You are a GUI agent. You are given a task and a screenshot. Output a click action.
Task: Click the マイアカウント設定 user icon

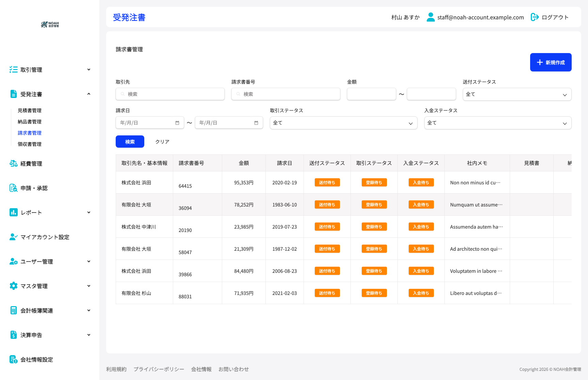point(14,237)
